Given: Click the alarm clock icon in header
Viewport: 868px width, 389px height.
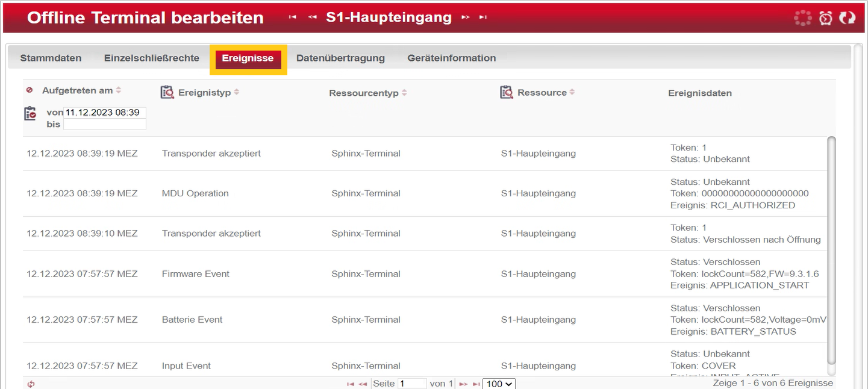Looking at the screenshot, I should point(826,18).
